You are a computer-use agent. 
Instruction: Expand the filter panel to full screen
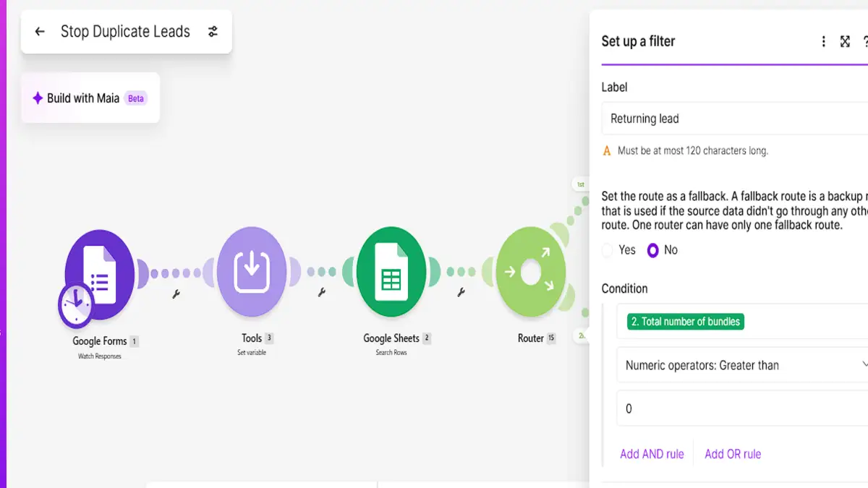coord(845,42)
